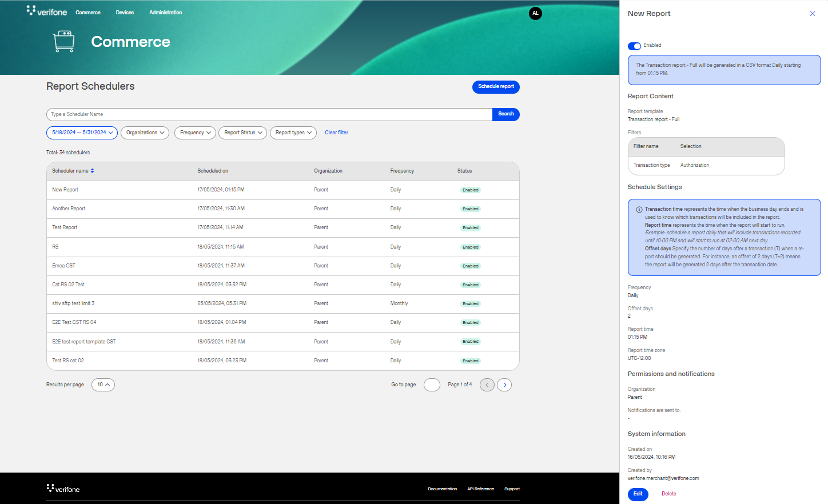Click the info icon in Schedule Settings
The image size is (828, 504).
pyautogui.click(x=639, y=209)
